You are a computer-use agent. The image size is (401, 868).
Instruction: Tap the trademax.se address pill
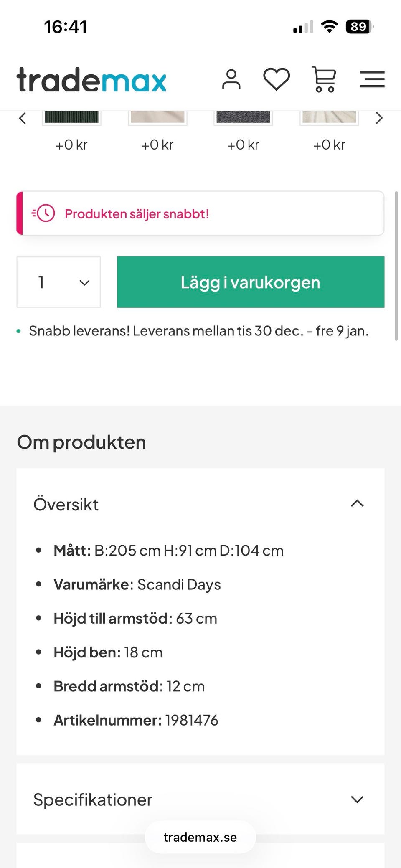200,837
